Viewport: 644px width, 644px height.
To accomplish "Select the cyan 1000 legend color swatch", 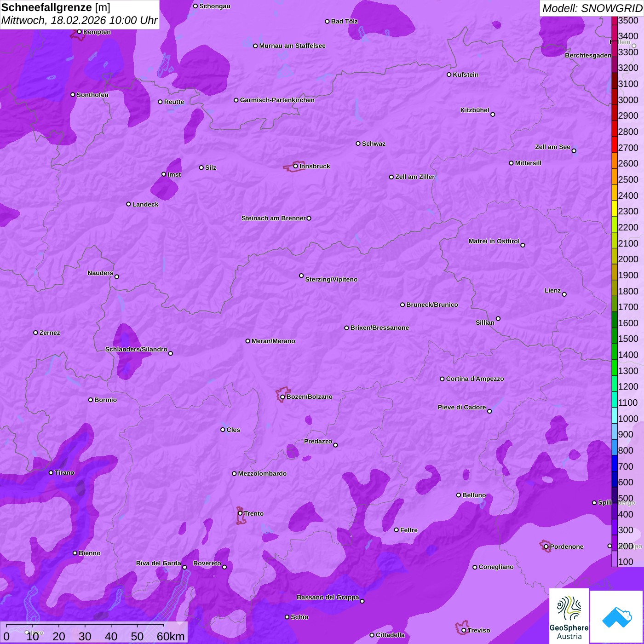I will pyautogui.click(x=615, y=415).
